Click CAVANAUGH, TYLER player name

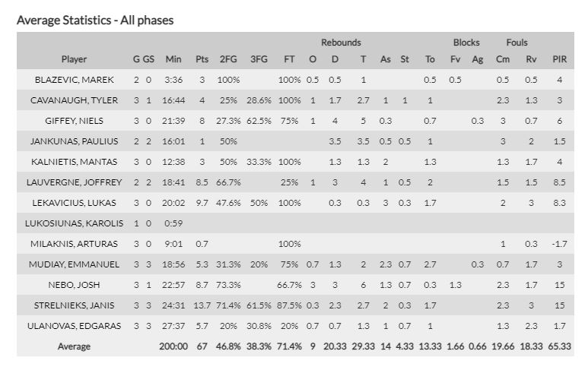74,100
